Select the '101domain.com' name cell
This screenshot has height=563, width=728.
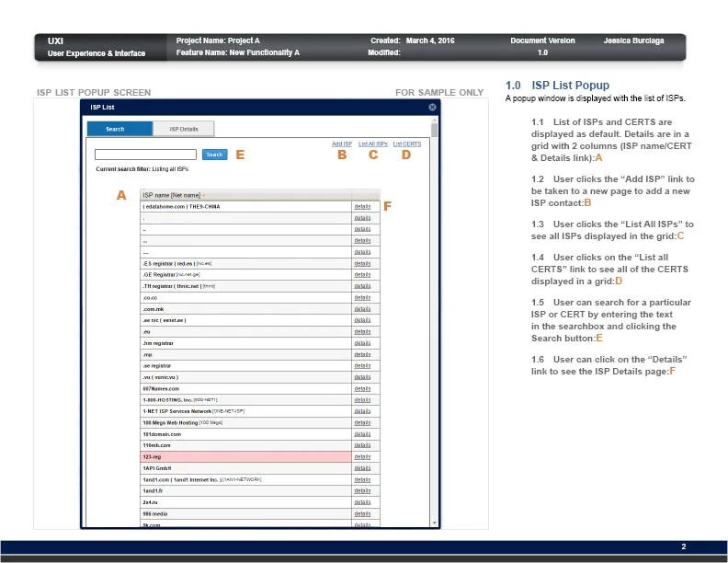[246, 434]
